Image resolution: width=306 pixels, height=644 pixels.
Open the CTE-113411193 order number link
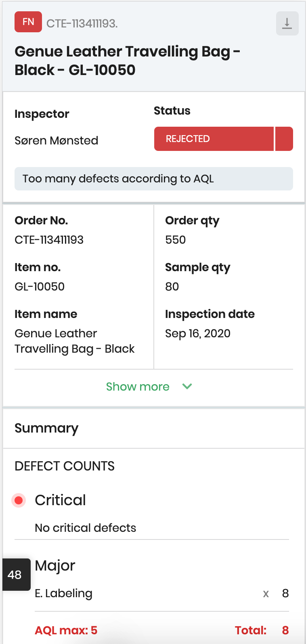49,239
